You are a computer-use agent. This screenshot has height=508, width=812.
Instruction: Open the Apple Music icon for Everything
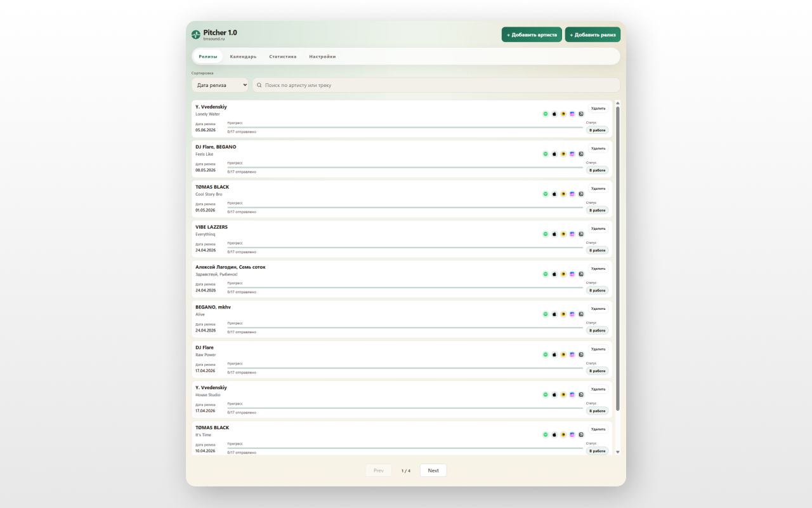554,234
